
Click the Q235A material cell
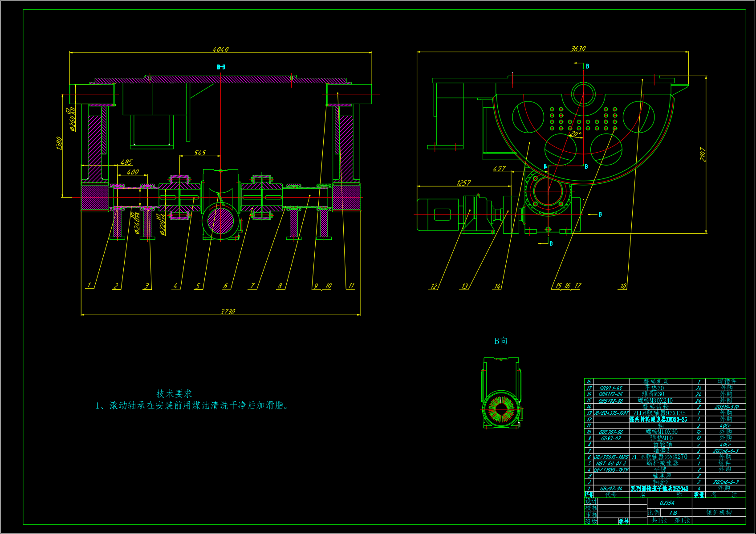tap(667, 503)
